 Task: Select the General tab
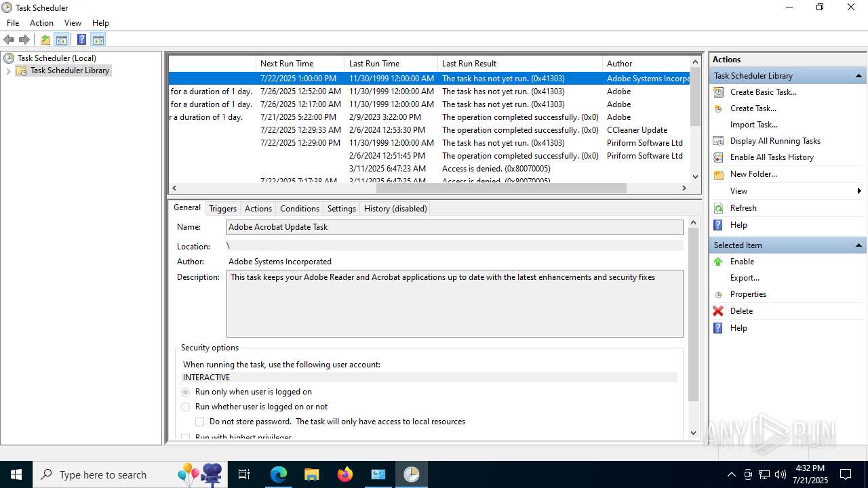pos(187,207)
